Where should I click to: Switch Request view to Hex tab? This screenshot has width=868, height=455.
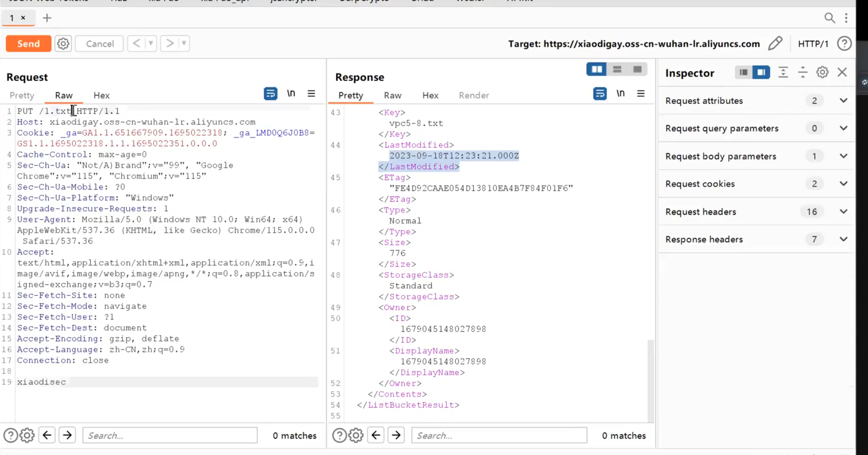click(x=102, y=95)
